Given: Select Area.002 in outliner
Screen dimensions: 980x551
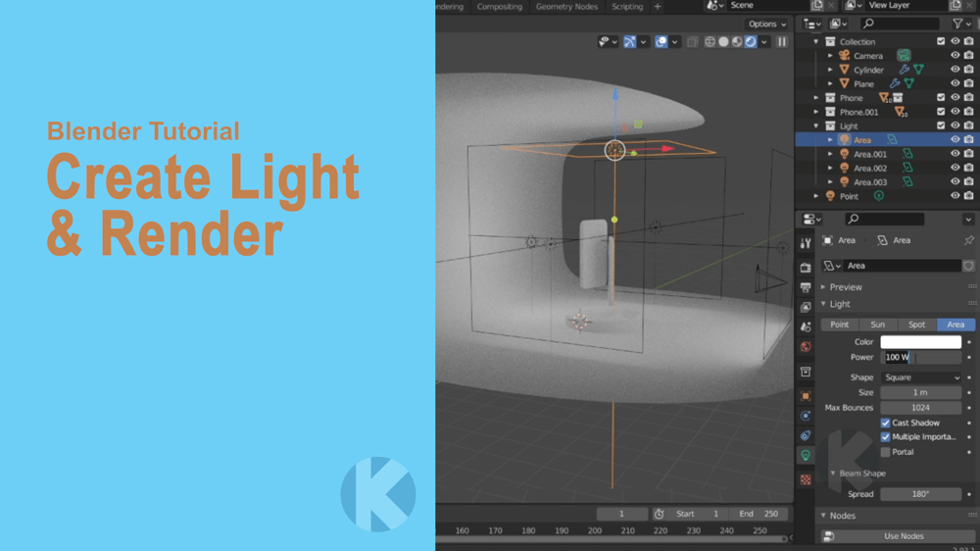Looking at the screenshot, I should 870,168.
